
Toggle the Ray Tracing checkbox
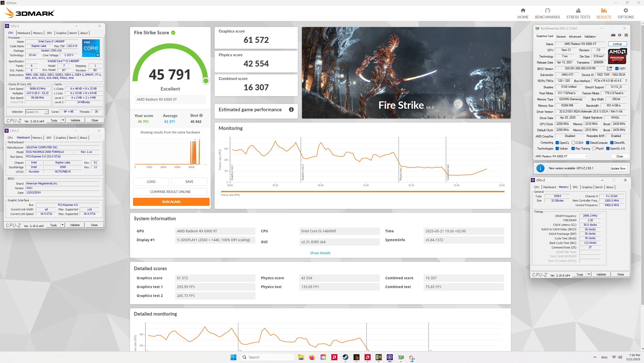tap(573, 149)
